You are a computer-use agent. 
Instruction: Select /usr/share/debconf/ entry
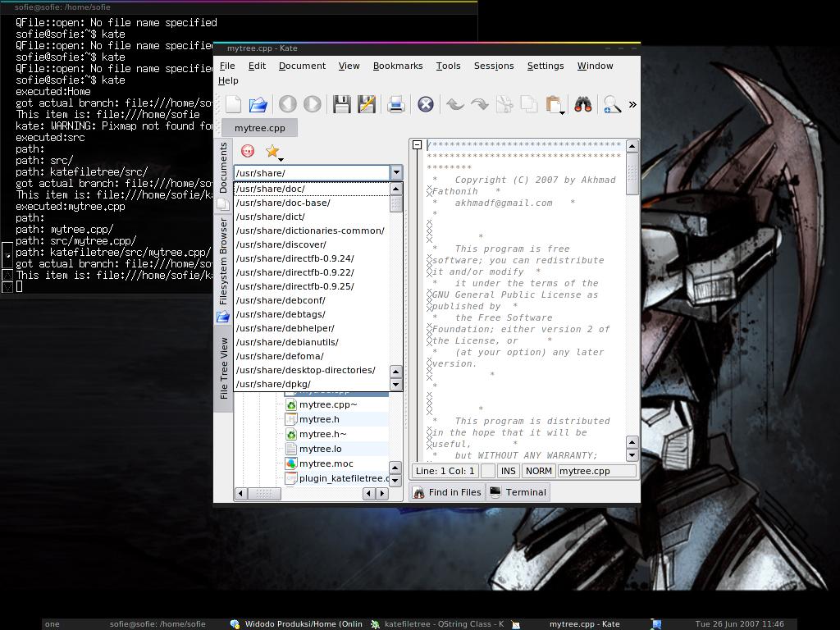pyautogui.click(x=313, y=300)
